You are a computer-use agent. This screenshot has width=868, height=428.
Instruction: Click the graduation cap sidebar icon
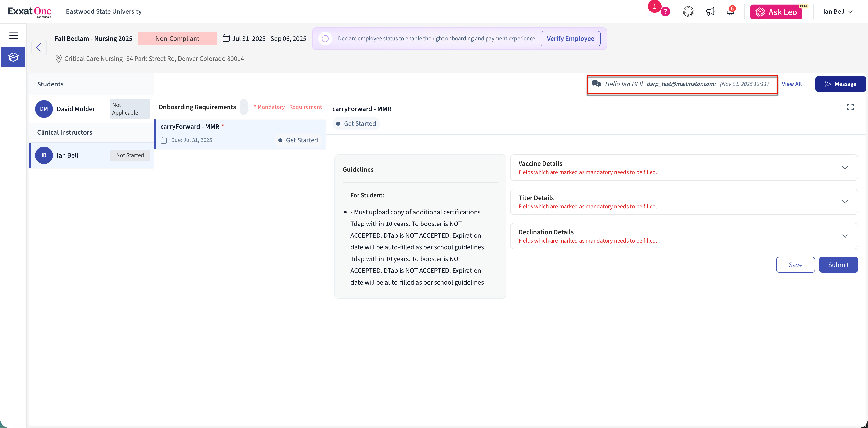(13, 57)
